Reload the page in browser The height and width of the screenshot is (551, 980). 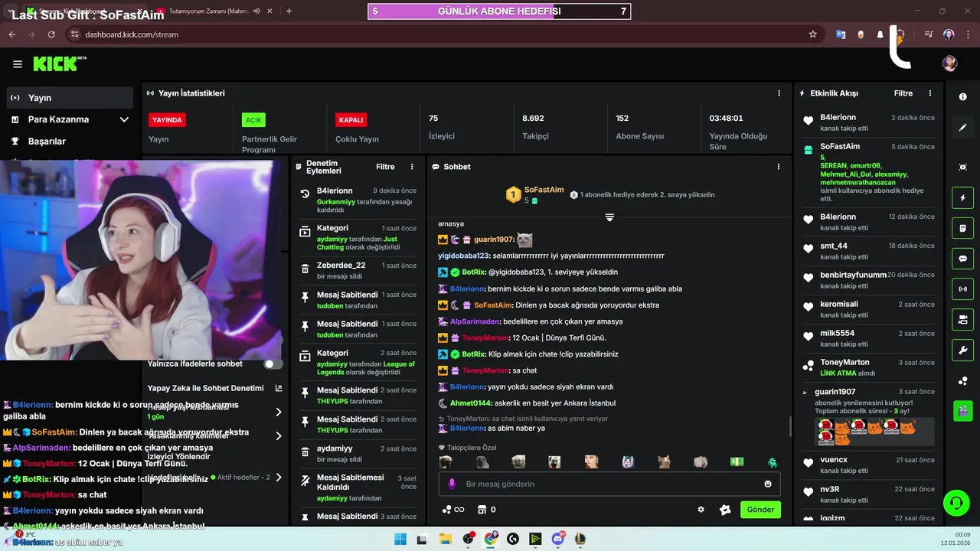pyautogui.click(x=51, y=34)
